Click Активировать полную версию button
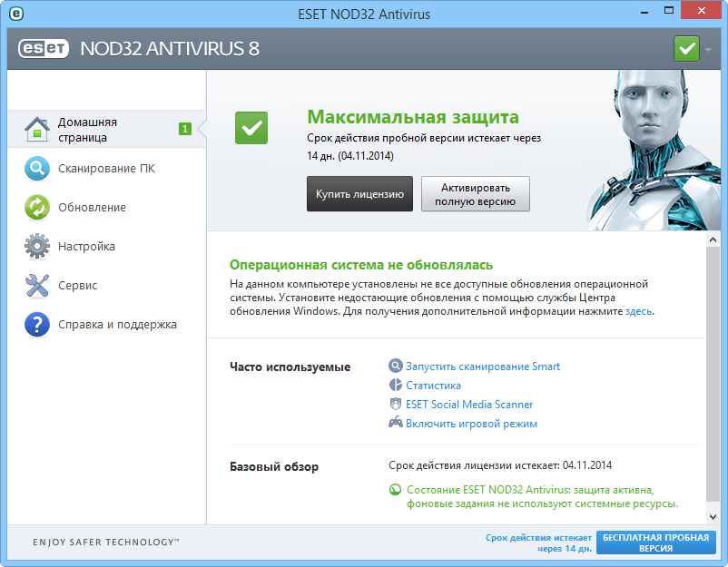This screenshot has height=567, width=728. [476, 193]
